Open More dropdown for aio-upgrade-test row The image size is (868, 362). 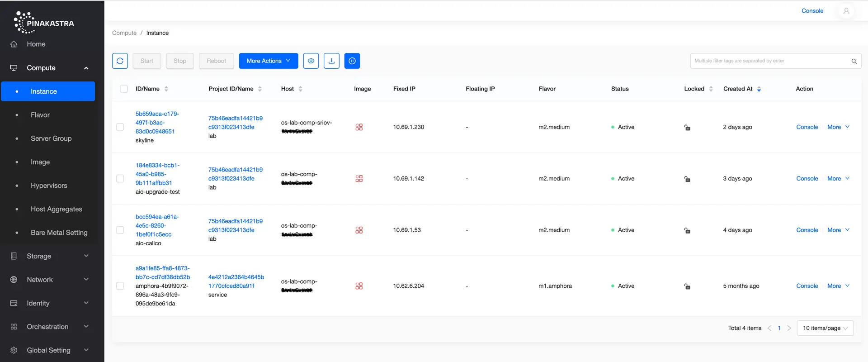[x=838, y=179]
